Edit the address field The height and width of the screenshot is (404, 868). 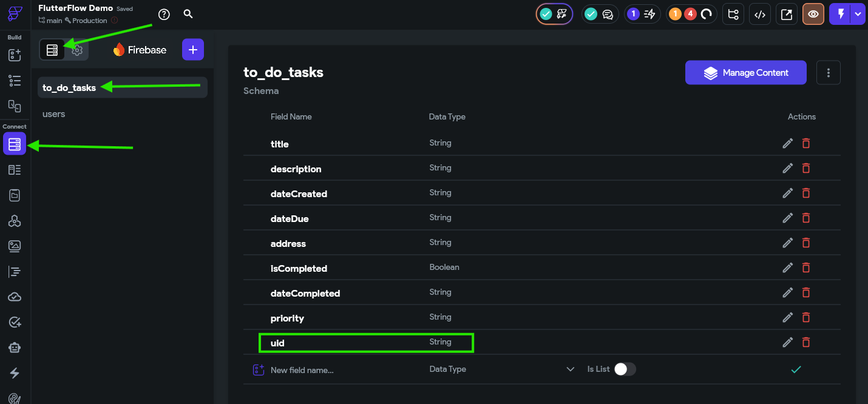pyautogui.click(x=788, y=243)
